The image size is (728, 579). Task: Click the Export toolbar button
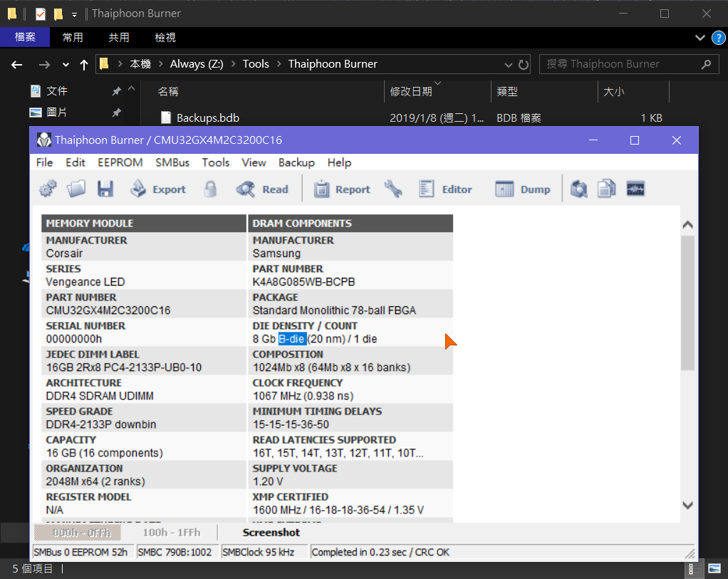tap(158, 189)
